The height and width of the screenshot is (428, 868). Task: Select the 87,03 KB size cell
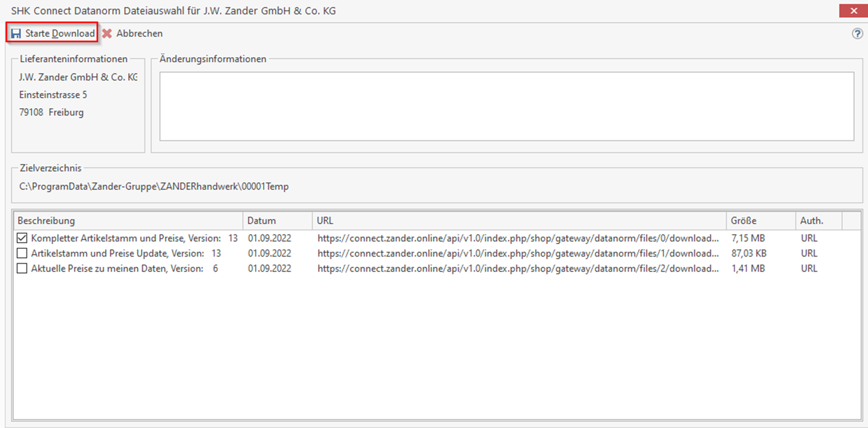tap(749, 254)
